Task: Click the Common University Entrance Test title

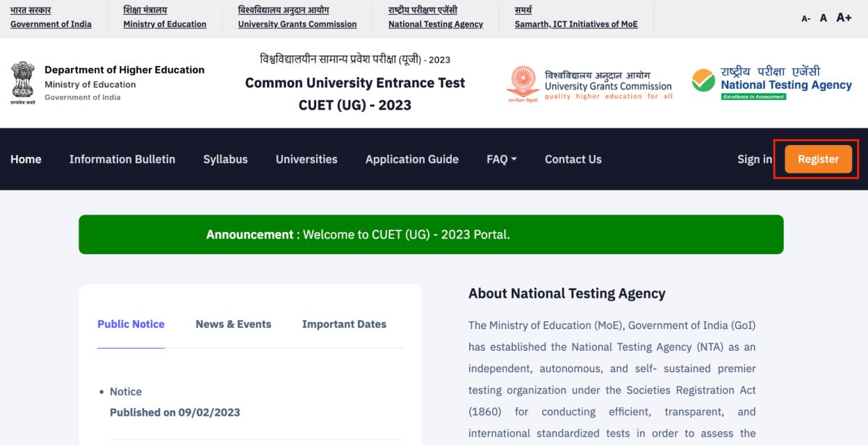Action: (355, 83)
